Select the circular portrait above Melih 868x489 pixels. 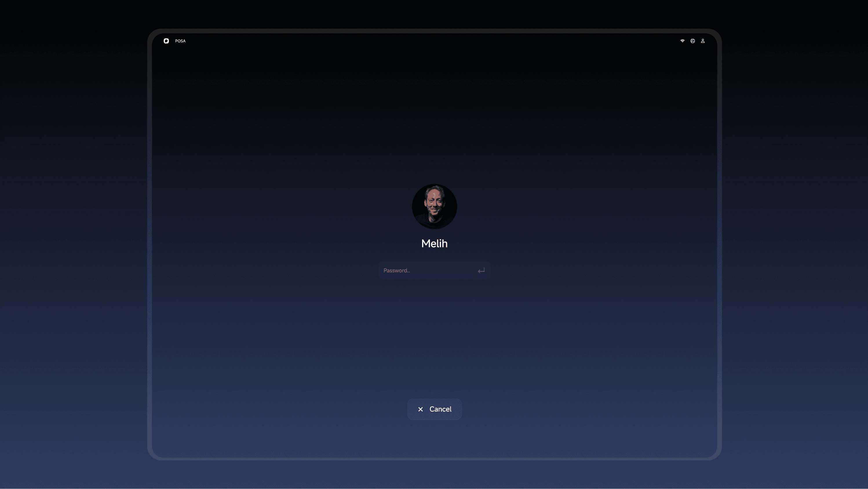coord(434,207)
